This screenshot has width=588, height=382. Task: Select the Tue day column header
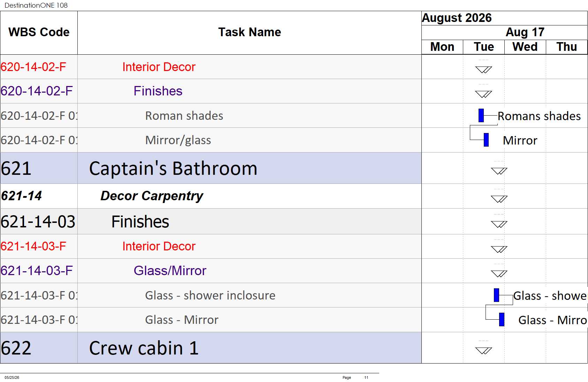coord(484,47)
